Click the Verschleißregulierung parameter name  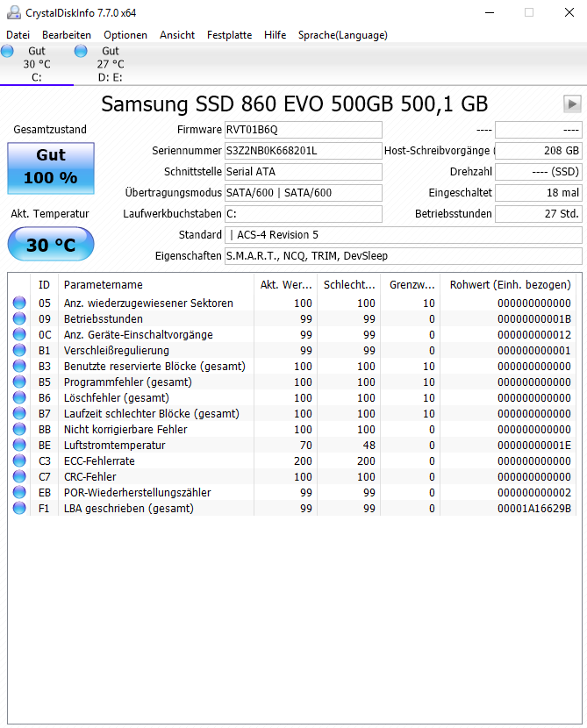[117, 351]
